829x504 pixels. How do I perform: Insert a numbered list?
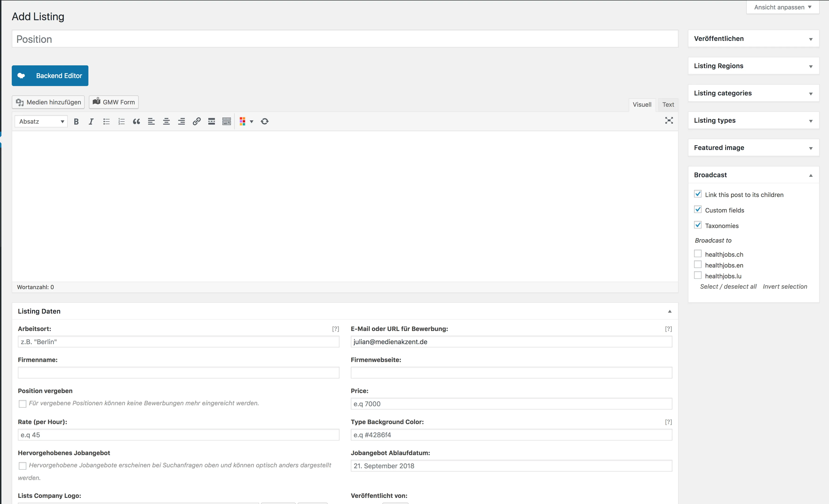pos(122,122)
